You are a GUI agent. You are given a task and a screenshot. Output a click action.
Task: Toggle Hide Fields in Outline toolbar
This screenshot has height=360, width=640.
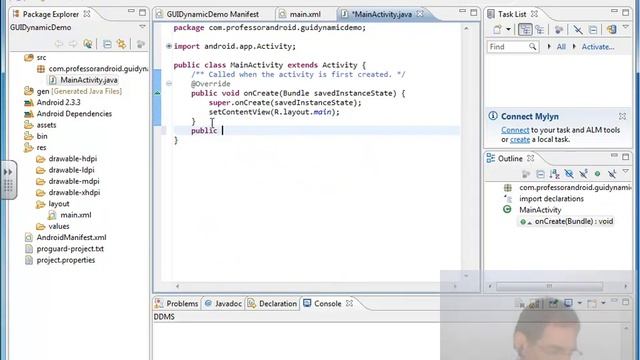point(569,174)
